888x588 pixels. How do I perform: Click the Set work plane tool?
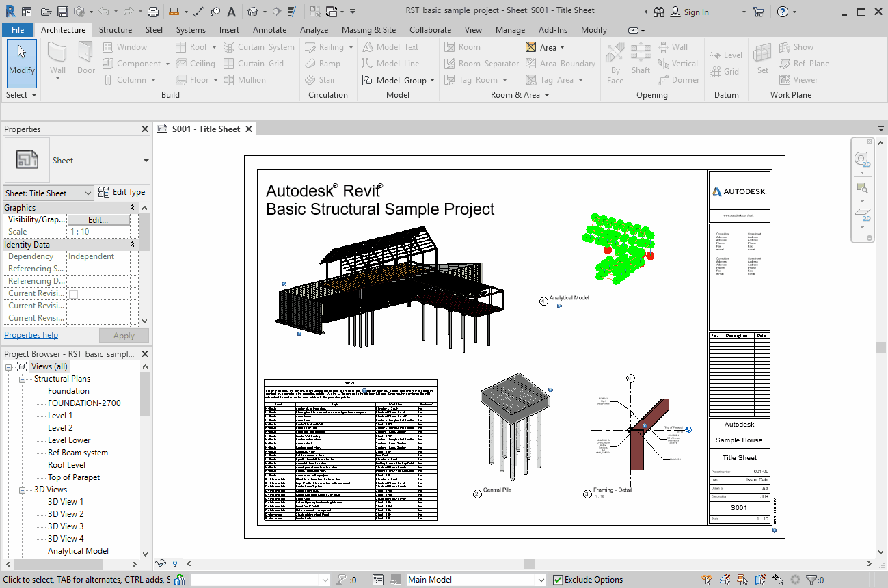pos(762,59)
